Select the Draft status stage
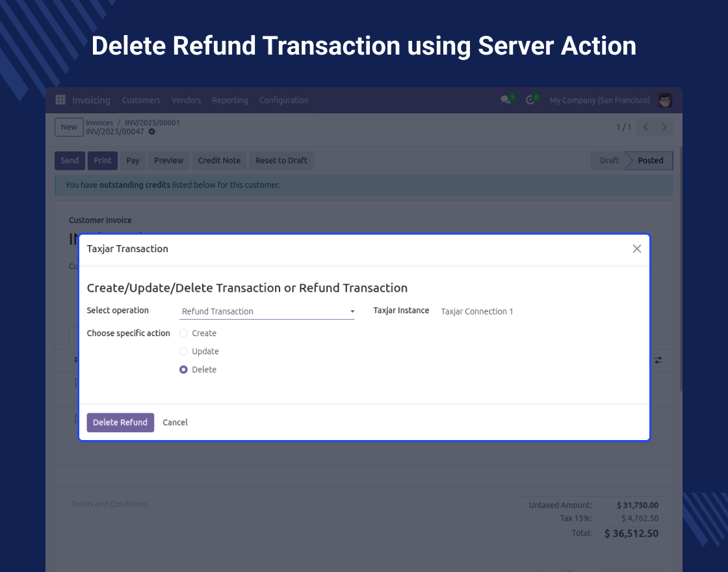 (608, 161)
